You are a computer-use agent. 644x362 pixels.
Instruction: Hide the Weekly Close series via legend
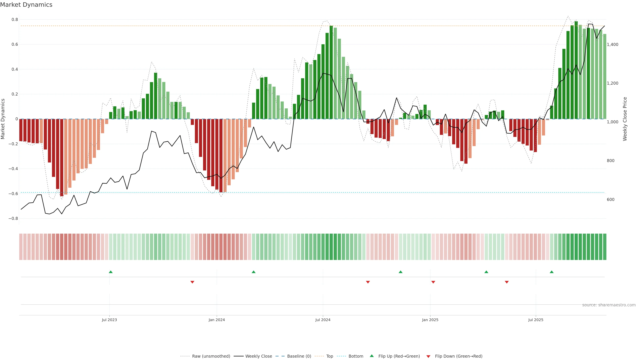pos(258,356)
